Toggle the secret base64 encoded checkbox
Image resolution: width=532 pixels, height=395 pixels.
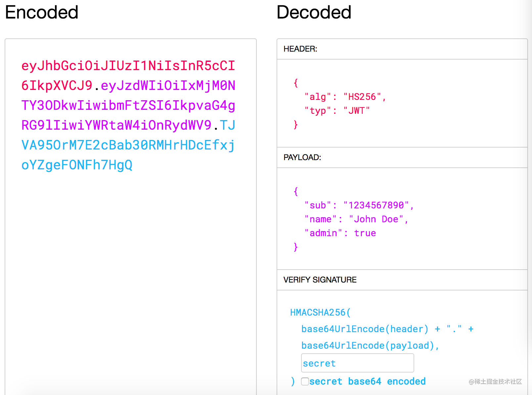305,381
